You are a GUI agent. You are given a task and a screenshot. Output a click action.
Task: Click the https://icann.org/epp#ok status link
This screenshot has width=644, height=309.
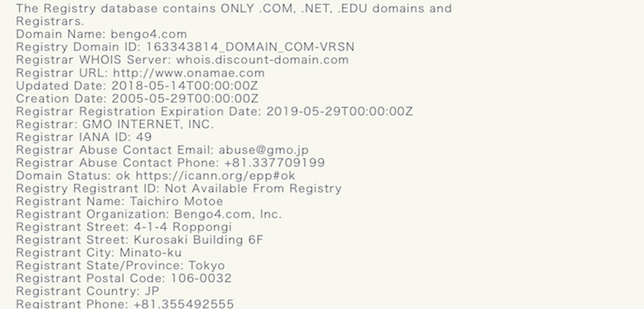[x=215, y=176]
